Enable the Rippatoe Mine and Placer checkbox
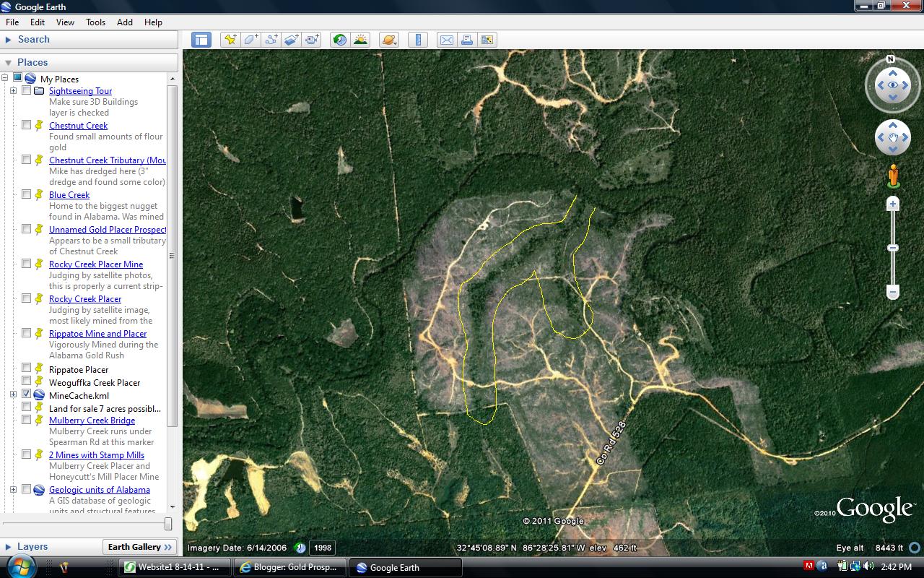The height and width of the screenshot is (578, 924). (x=27, y=332)
